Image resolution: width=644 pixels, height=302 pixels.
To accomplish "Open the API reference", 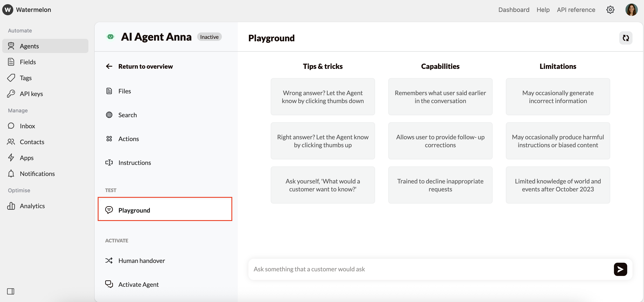I will pos(576,10).
